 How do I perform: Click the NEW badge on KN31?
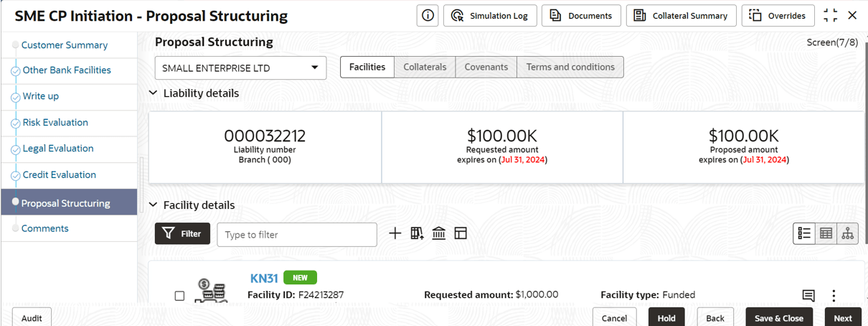click(x=300, y=278)
